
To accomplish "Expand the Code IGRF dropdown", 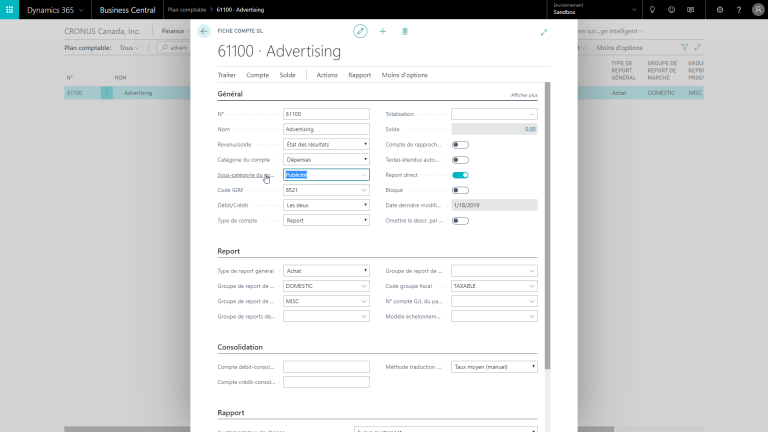I will (x=364, y=190).
